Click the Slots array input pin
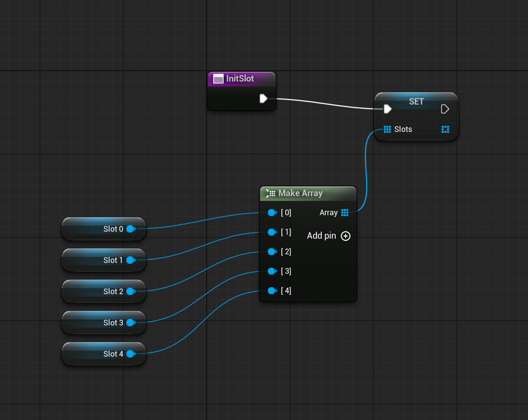The image size is (528, 420). click(x=387, y=129)
